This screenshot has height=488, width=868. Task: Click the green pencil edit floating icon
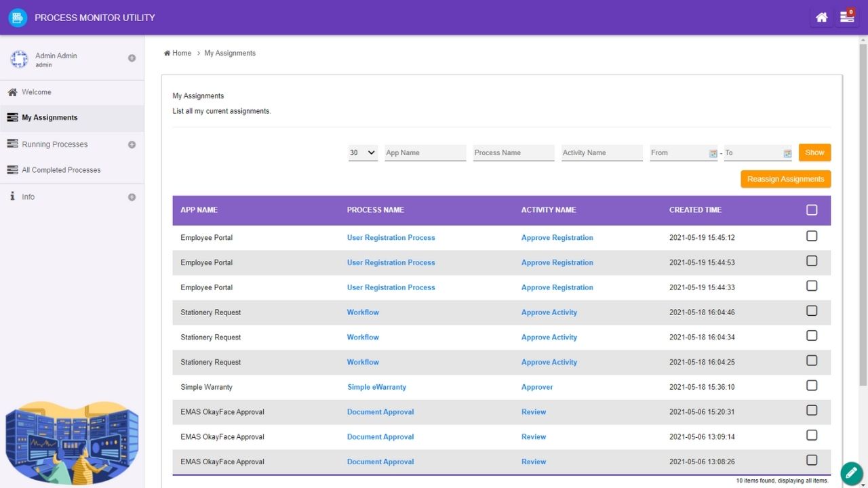[851, 472]
